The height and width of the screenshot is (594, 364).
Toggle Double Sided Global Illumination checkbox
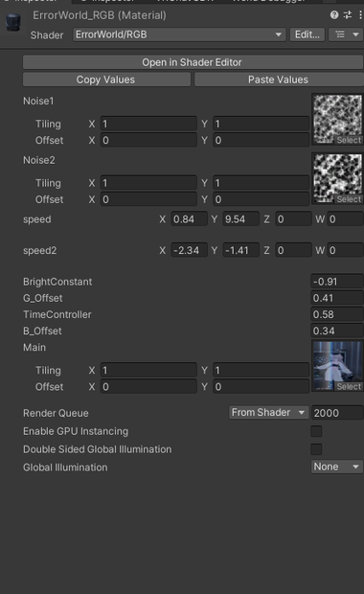click(x=316, y=449)
